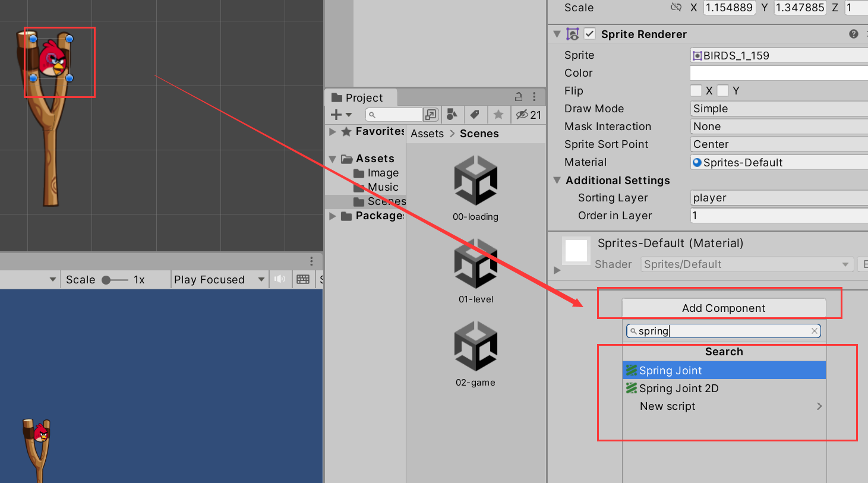Toggle Flip X checkbox

(x=696, y=90)
